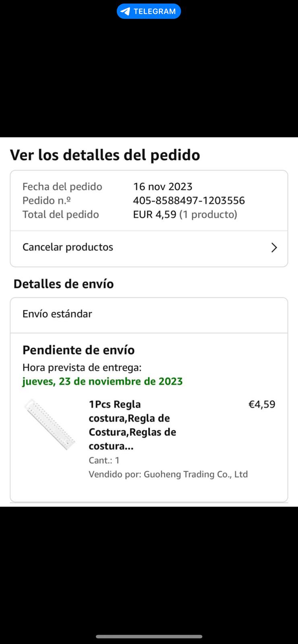298x644 pixels.
Task: Tap the Fecha del pedido label
Action: [x=62, y=187]
